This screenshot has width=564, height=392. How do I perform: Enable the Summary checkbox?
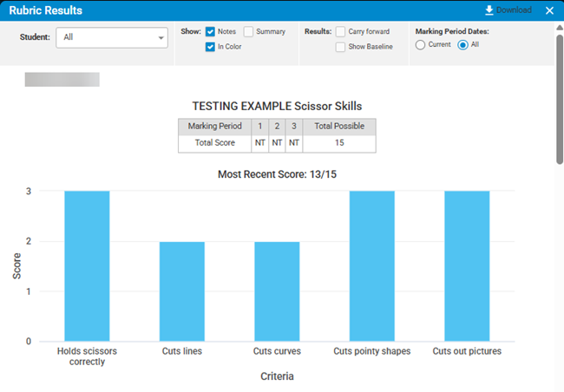tap(249, 32)
